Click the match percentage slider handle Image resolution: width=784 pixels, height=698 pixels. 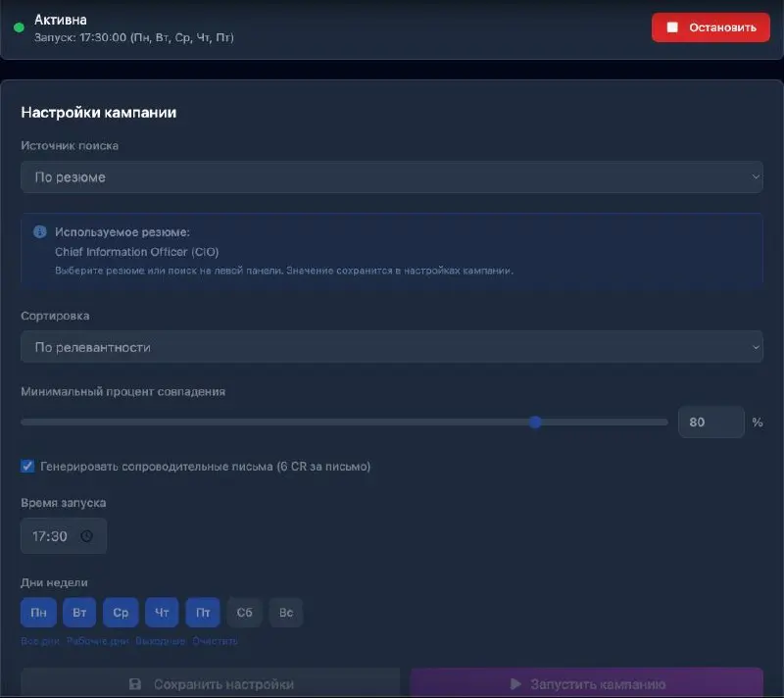click(535, 423)
